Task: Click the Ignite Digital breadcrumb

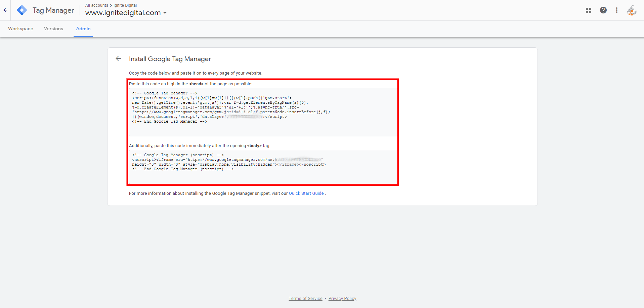Action: click(125, 5)
